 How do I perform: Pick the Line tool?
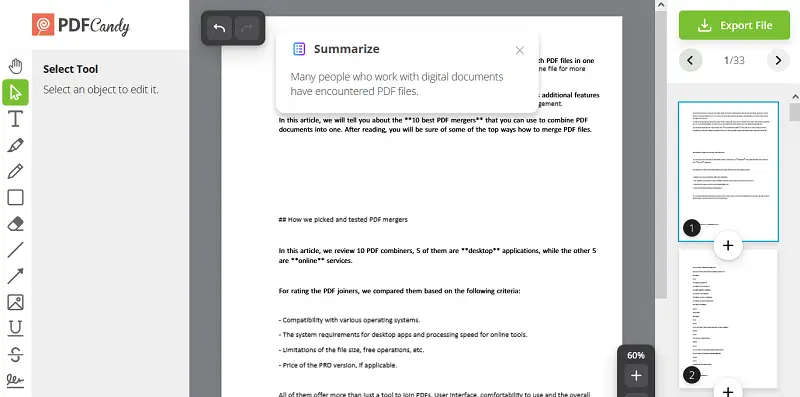tap(15, 250)
